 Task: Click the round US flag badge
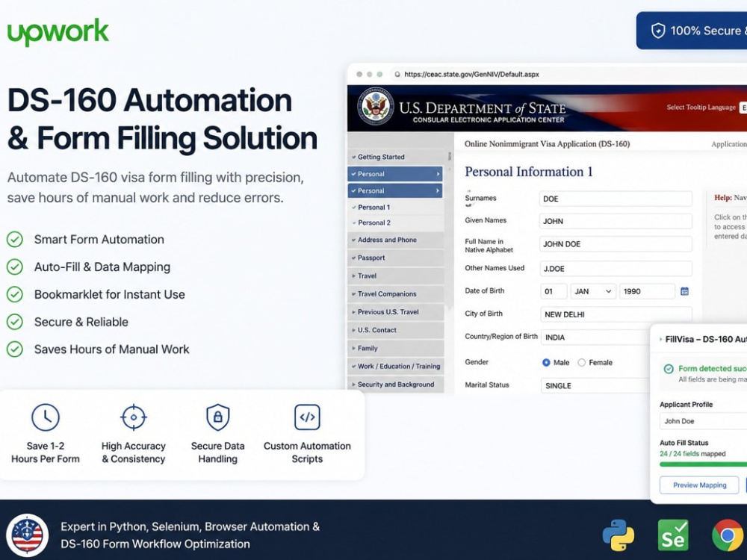tap(27, 535)
